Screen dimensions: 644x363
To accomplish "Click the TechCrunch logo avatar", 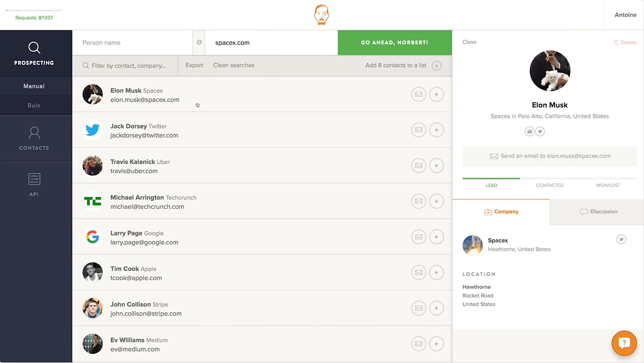I will 93,201.
